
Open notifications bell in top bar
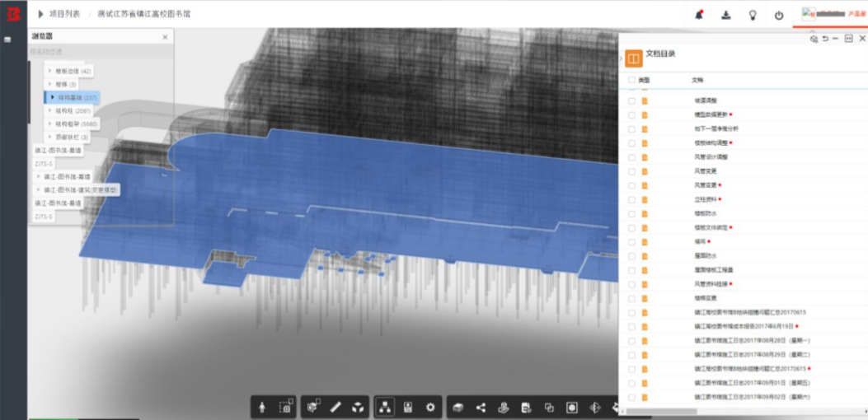tap(699, 15)
